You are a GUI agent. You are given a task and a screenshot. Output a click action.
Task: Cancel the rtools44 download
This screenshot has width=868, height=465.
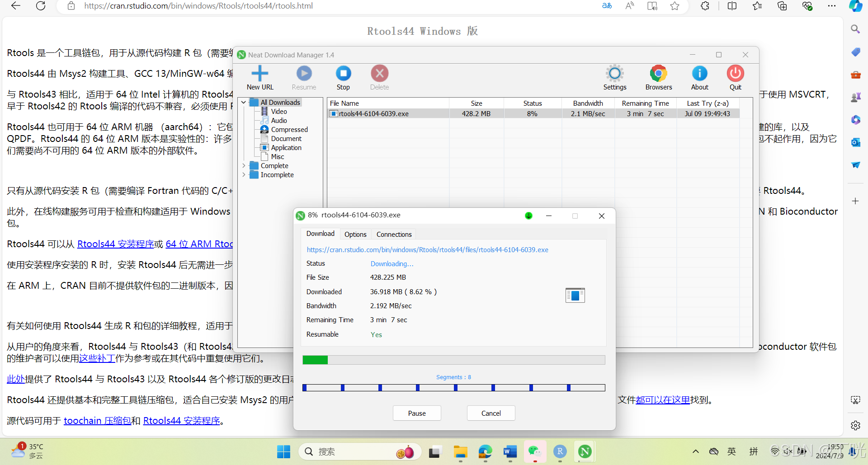point(491,413)
